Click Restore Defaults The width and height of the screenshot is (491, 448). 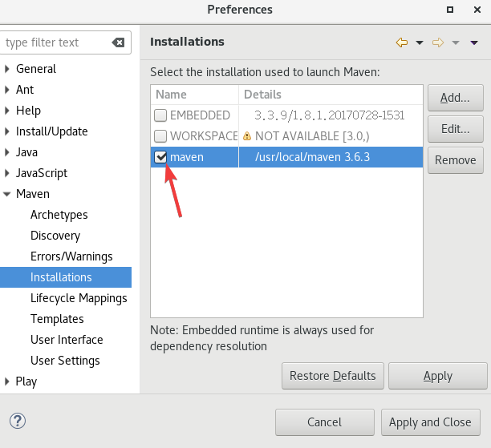333,376
